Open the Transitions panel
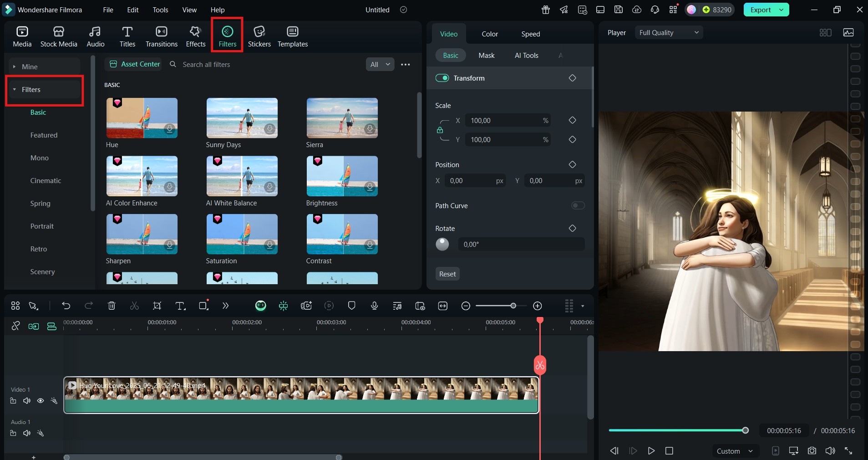 pyautogui.click(x=162, y=36)
